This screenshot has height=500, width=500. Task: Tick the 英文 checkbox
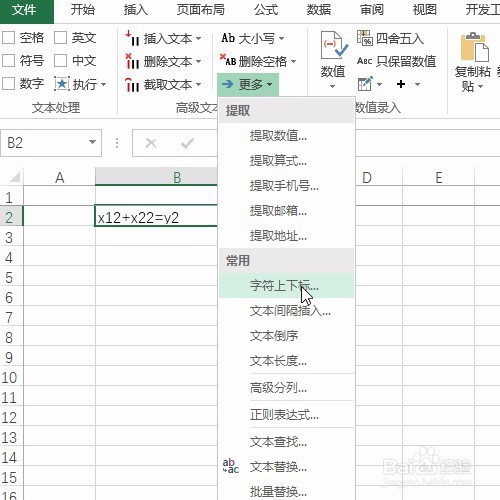click(61, 38)
